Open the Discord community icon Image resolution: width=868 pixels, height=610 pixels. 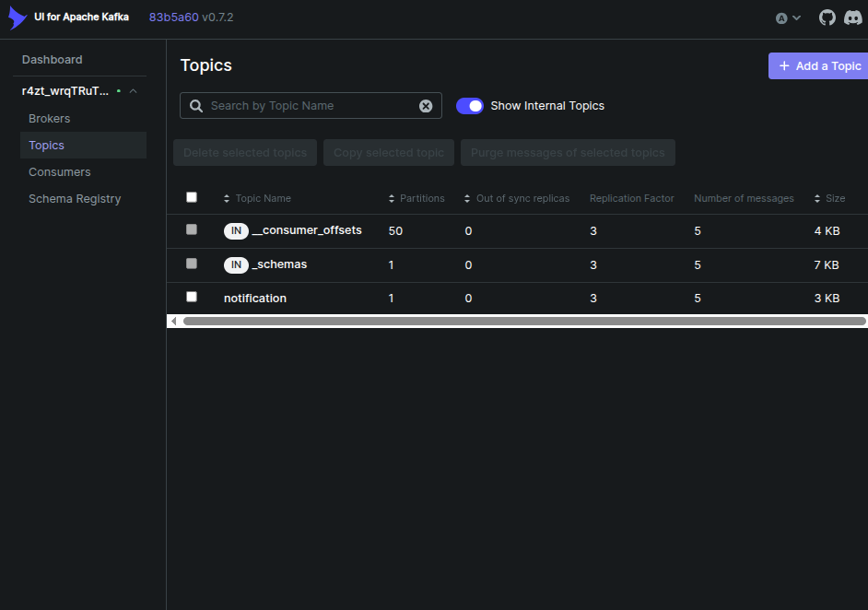[852, 18]
